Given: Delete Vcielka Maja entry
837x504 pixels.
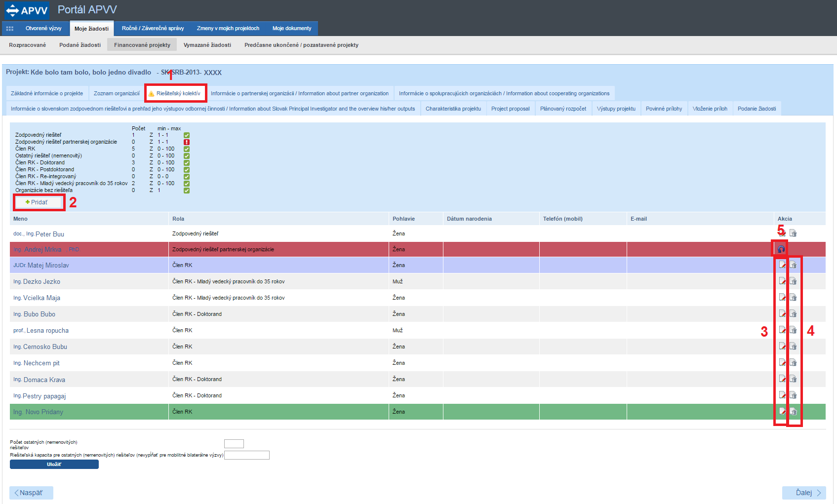Looking at the screenshot, I should tap(793, 297).
